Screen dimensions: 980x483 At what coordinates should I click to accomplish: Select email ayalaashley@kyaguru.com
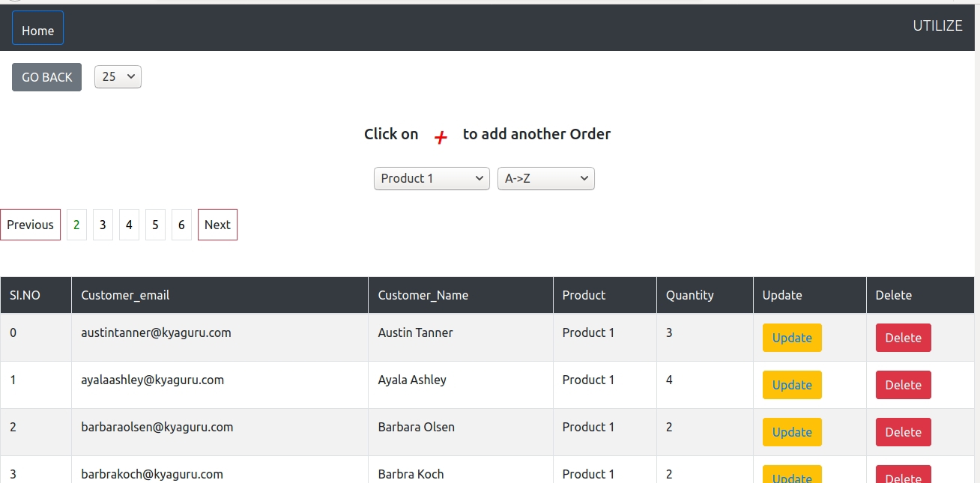coord(152,380)
